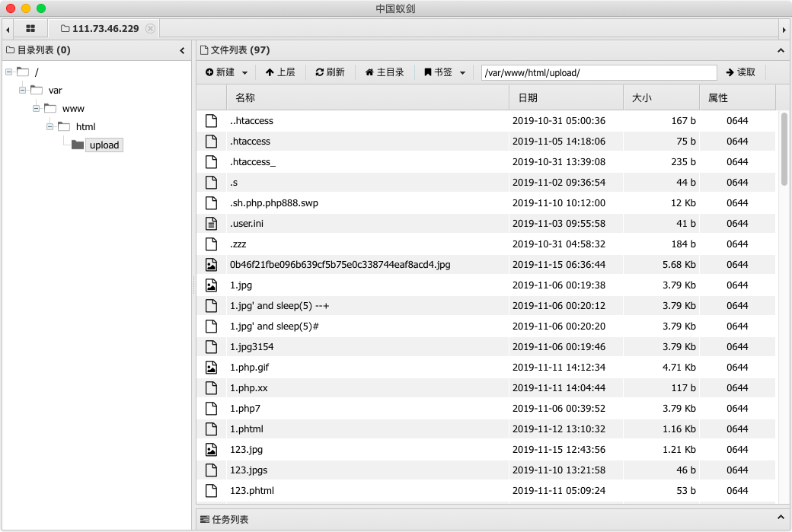Click file icon of 1.phtml

(211, 429)
